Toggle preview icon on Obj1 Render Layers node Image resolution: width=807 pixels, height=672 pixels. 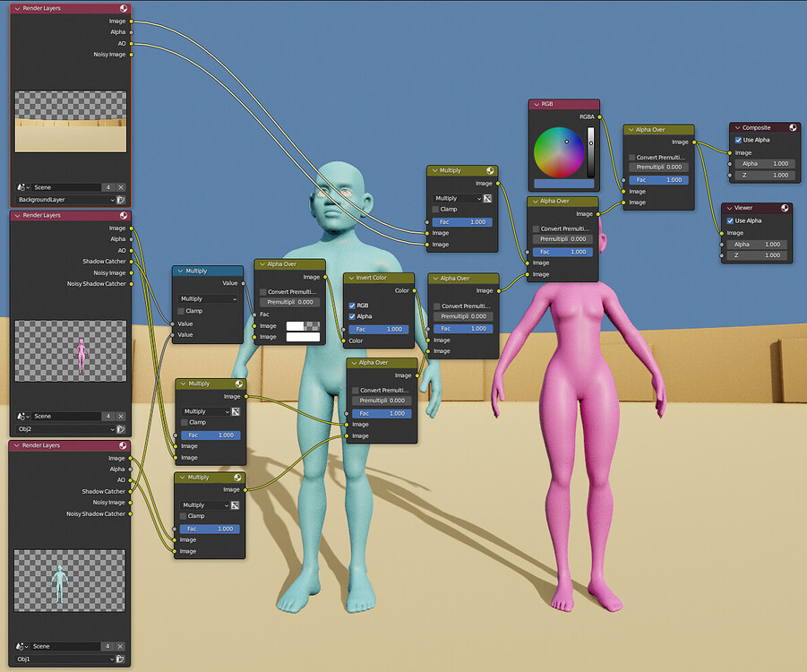(x=123, y=445)
